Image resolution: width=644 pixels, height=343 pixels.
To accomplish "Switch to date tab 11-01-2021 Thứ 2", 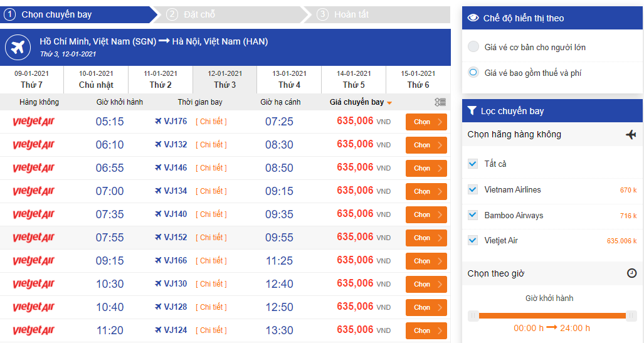I will pos(161,80).
